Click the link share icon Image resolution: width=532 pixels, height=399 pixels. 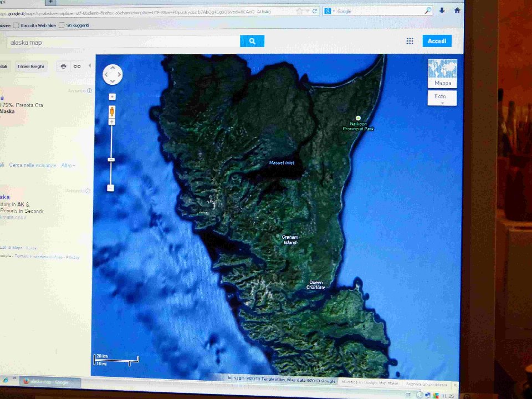pyautogui.click(x=77, y=66)
